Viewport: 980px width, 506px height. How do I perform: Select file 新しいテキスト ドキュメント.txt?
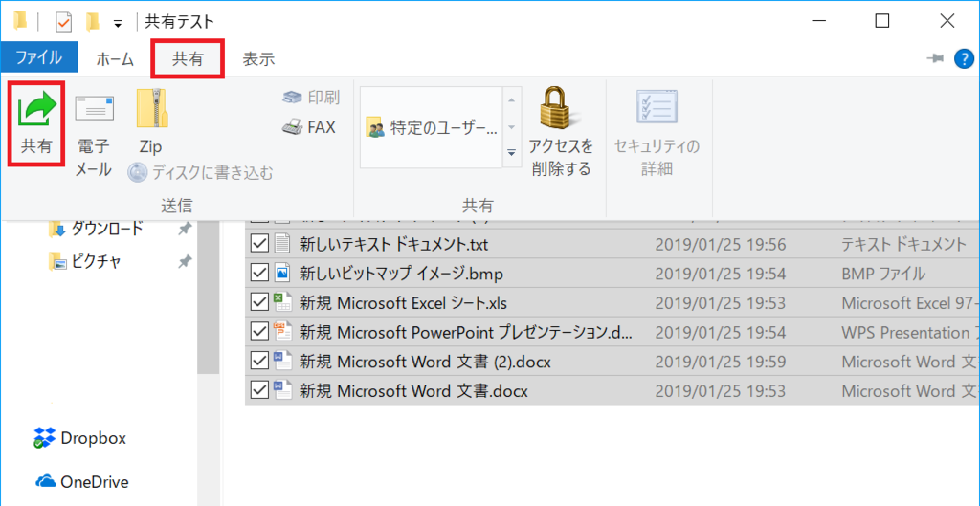click(393, 244)
